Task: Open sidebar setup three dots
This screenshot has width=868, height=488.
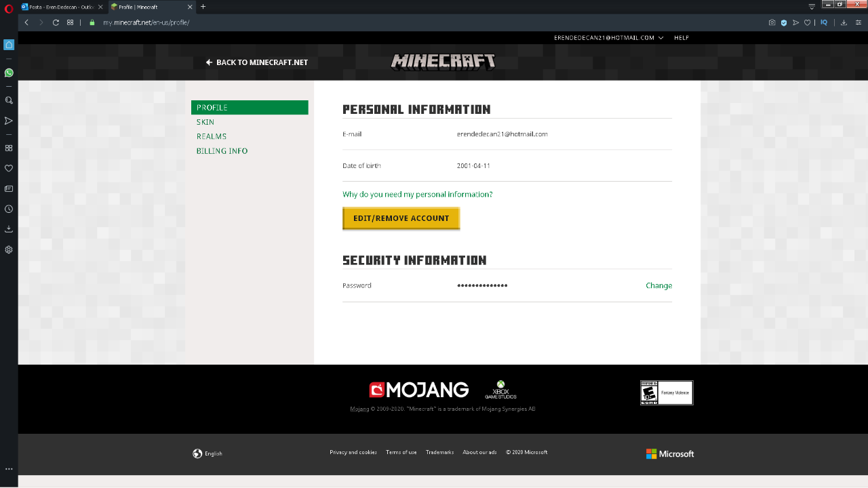Action: click(9, 469)
